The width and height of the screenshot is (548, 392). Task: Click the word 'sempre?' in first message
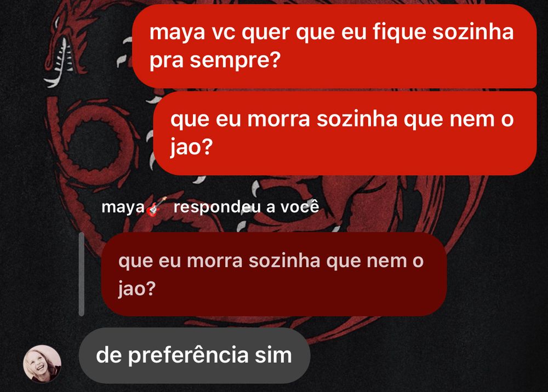[x=235, y=60]
